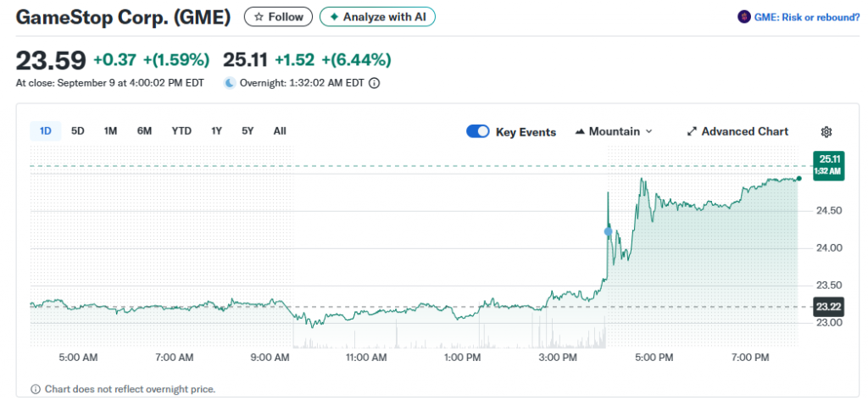Click the 5:00 AM axis label
The width and height of the screenshot is (868, 400).
[x=78, y=358]
